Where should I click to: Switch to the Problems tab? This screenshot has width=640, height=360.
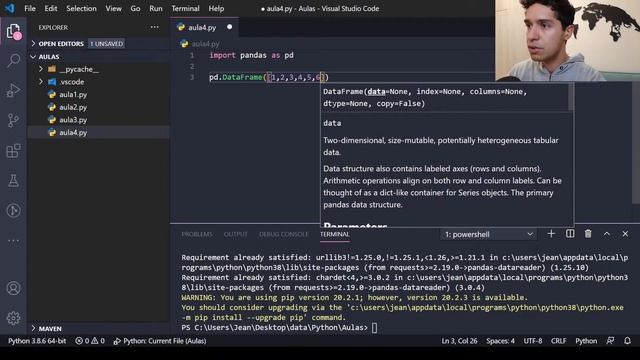pyautogui.click(x=197, y=234)
